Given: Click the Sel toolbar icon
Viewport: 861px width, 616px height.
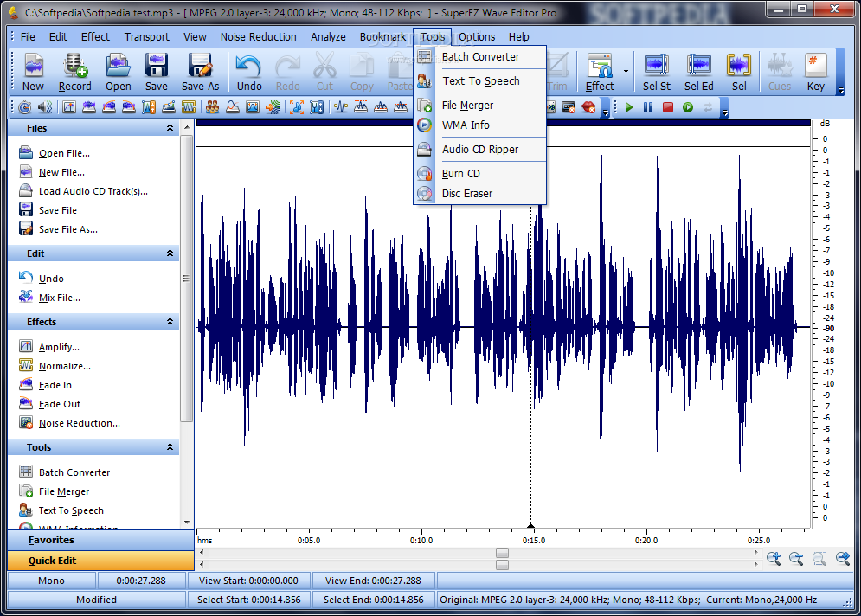Looking at the screenshot, I should 739,72.
